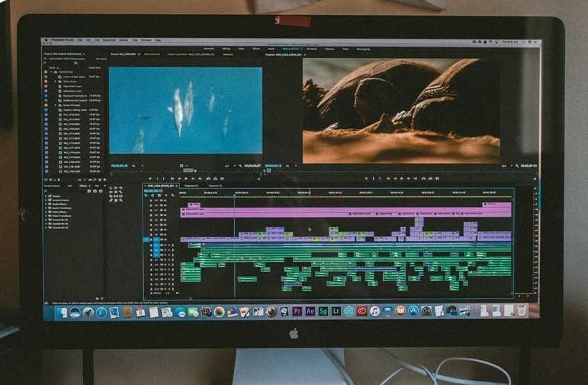Open App Store from the dock
The height and width of the screenshot is (385, 588).
(413, 311)
